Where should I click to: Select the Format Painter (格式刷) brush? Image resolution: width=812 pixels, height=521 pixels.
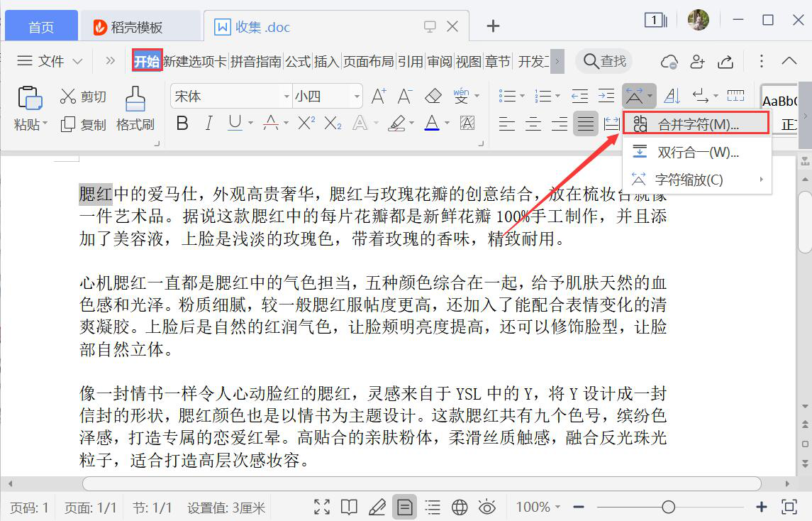click(x=135, y=109)
